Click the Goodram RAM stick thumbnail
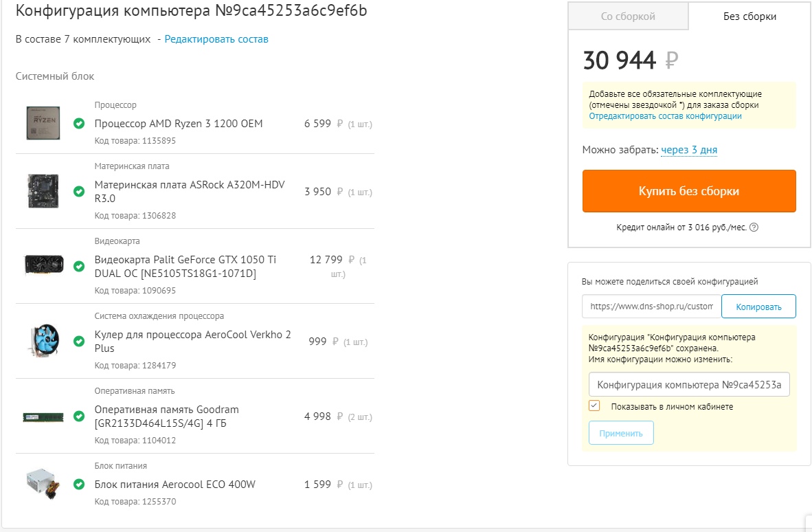 [44, 417]
